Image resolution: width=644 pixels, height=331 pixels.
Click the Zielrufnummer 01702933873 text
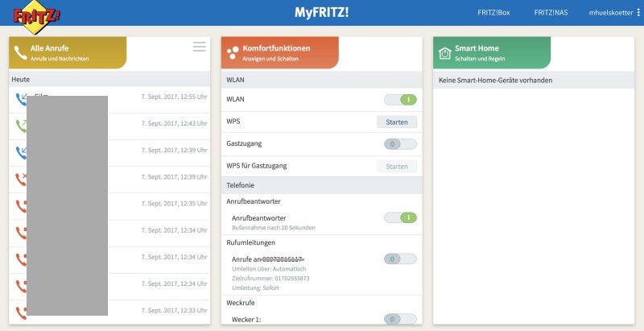pyautogui.click(x=270, y=279)
